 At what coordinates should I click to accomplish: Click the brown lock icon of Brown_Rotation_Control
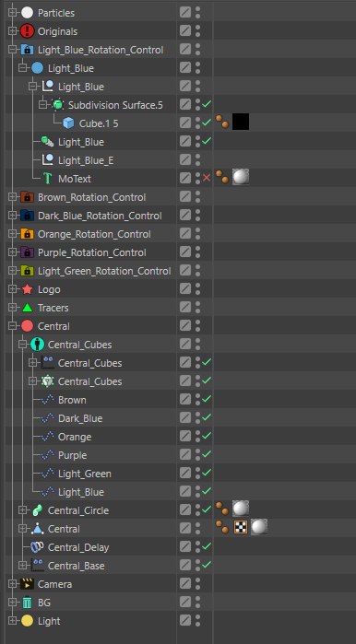[27, 197]
